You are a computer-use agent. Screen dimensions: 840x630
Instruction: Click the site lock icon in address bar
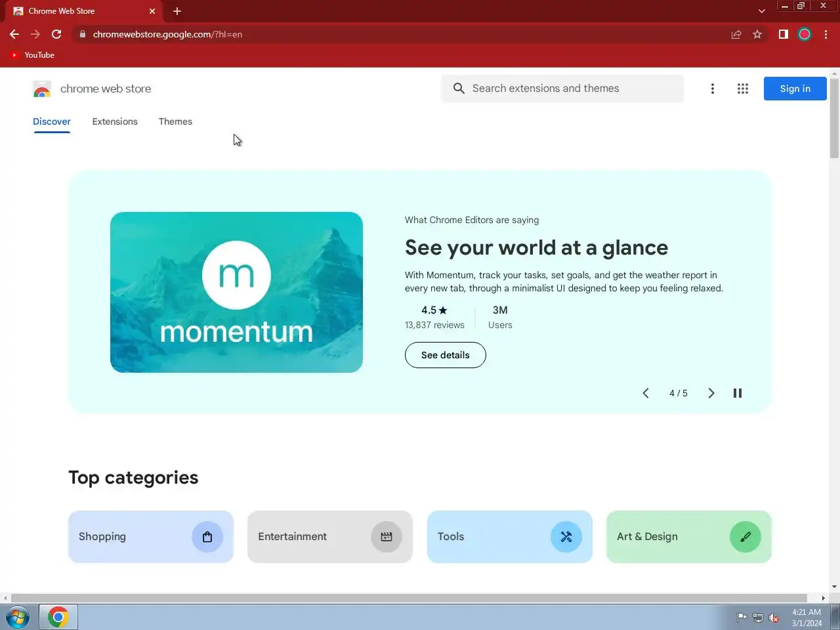(x=82, y=34)
